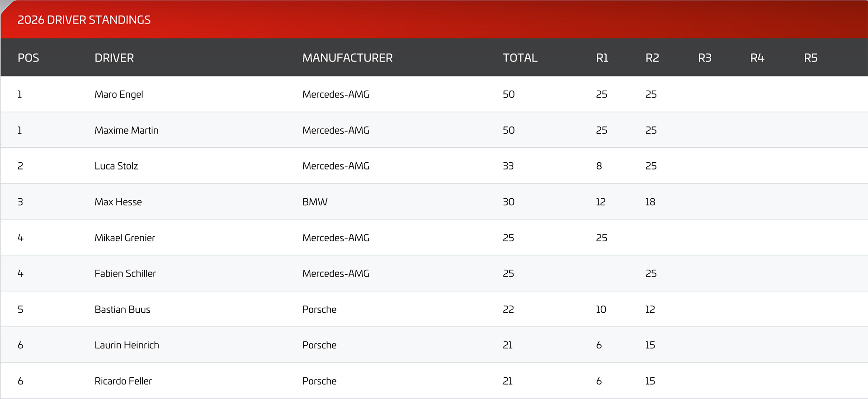Click the POS column header

point(28,58)
